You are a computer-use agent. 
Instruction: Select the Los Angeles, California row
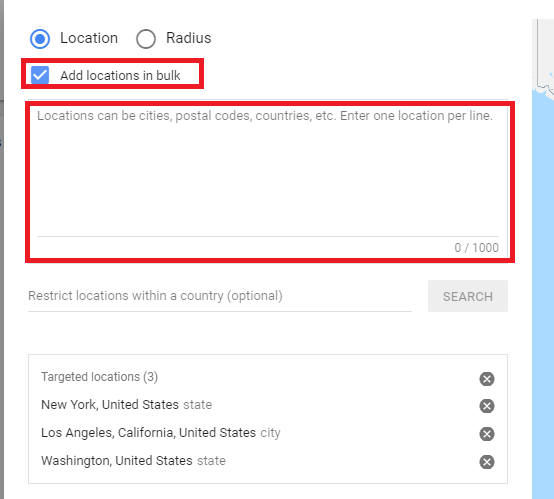268,433
